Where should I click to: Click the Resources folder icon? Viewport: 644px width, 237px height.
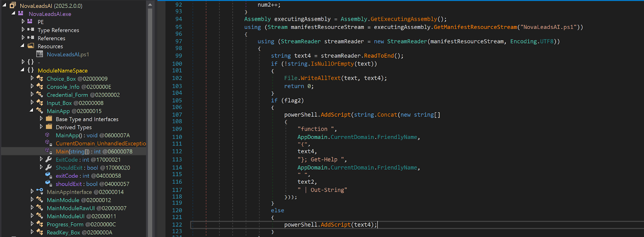tap(31, 46)
